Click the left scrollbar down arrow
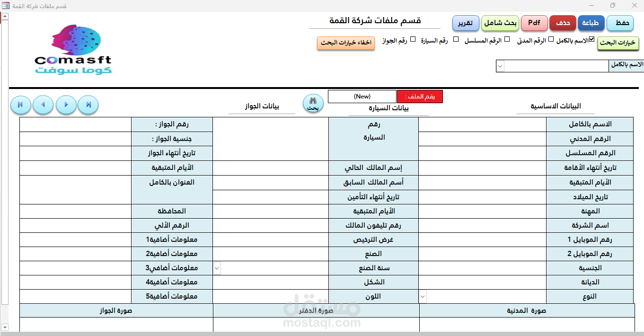The height and width of the screenshot is (336, 644). point(5,327)
